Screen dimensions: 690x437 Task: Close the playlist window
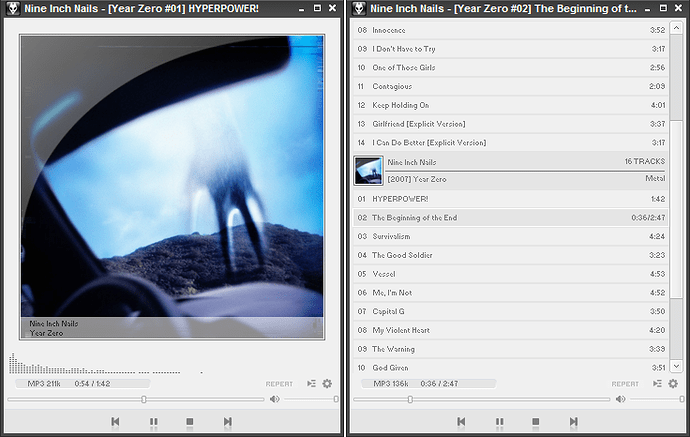pos(679,8)
